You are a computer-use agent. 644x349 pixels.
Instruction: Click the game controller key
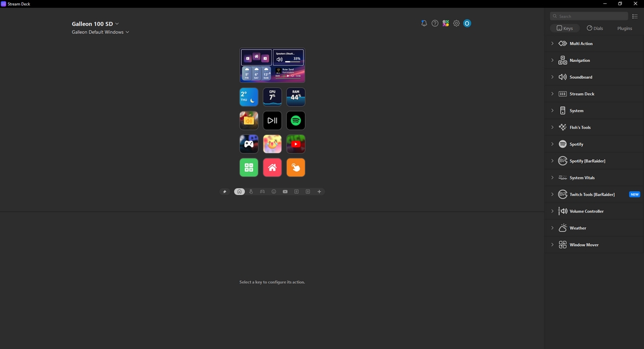pyautogui.click(x=249, y=144)
